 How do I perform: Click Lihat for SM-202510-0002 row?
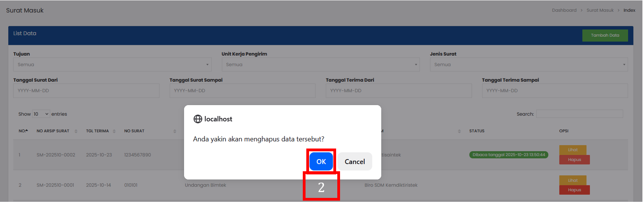pos(572,150)
